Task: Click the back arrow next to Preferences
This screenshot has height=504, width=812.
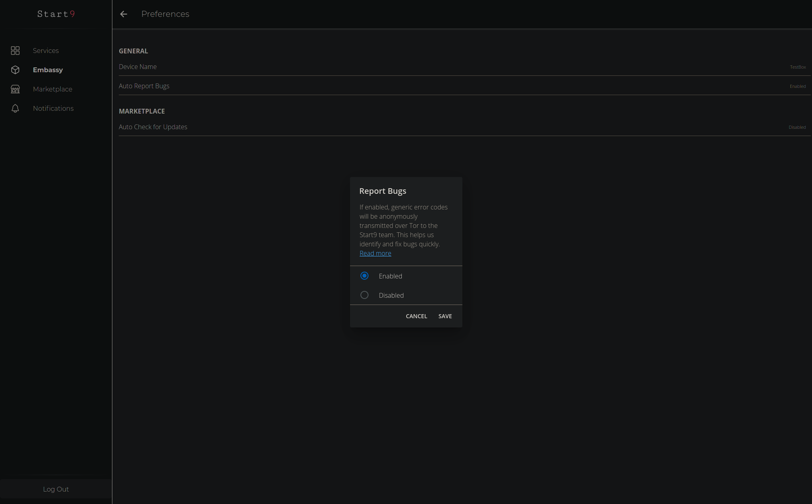Action: (124, 14)
